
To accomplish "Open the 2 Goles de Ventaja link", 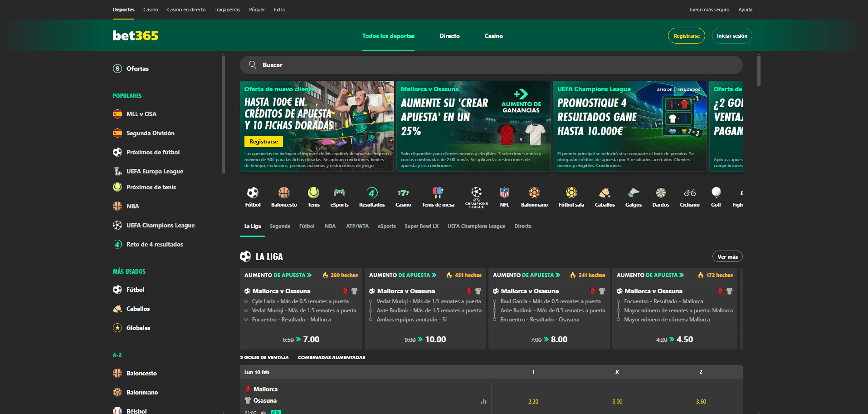I will coord(264,358).
